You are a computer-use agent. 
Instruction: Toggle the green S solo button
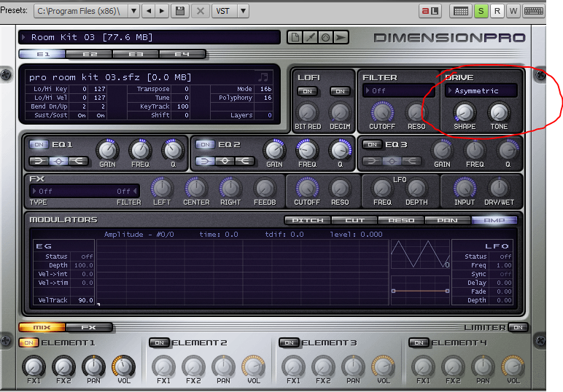481,11
